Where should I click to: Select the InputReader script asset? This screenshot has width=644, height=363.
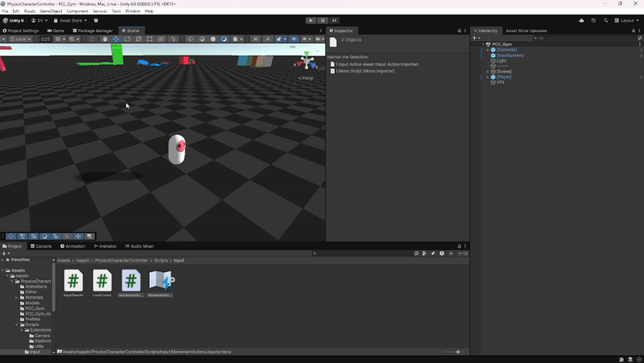point(73,281)
